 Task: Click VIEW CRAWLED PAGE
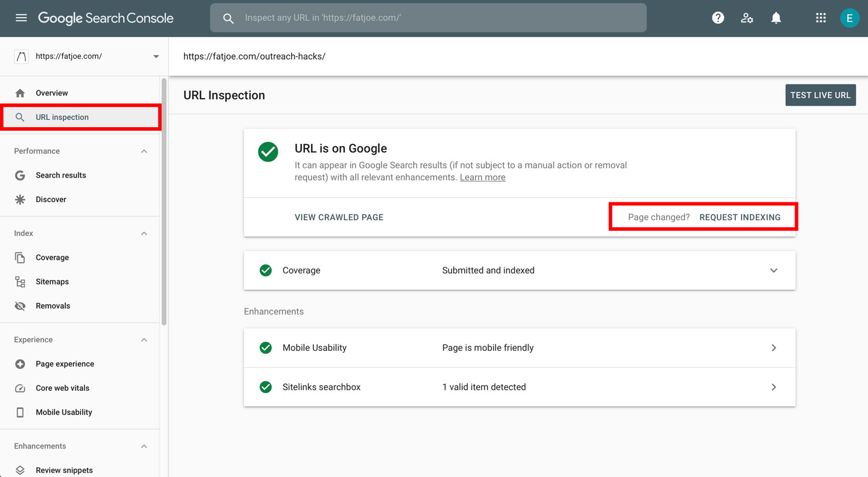(x=339, y=217)
